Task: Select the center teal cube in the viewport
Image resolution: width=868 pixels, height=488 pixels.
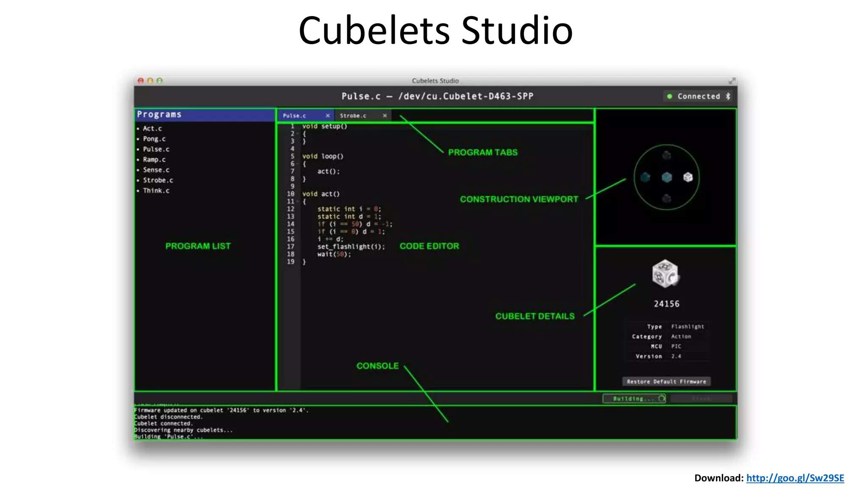Action: tap(667, 177)
